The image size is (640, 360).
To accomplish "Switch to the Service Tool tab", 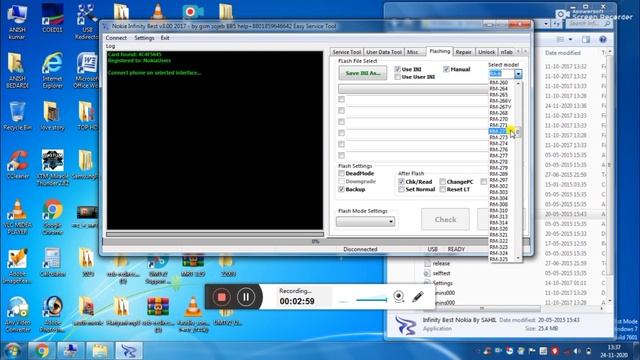I will pos(347,52).
